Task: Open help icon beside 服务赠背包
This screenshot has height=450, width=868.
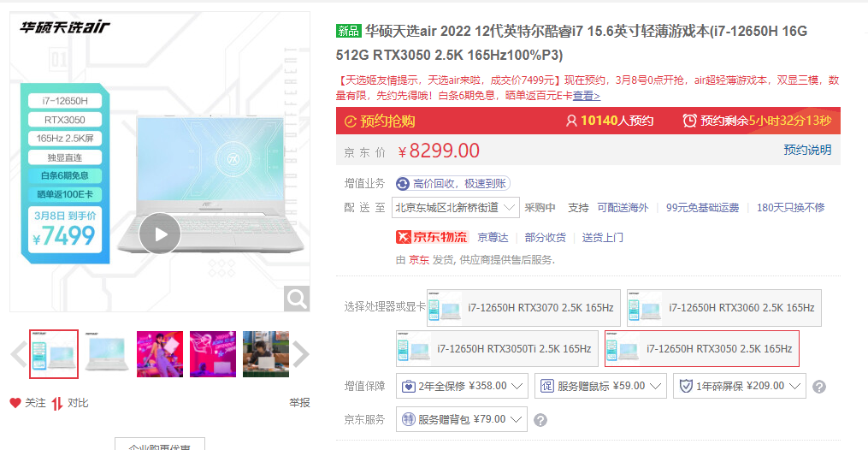Action: 540,420
